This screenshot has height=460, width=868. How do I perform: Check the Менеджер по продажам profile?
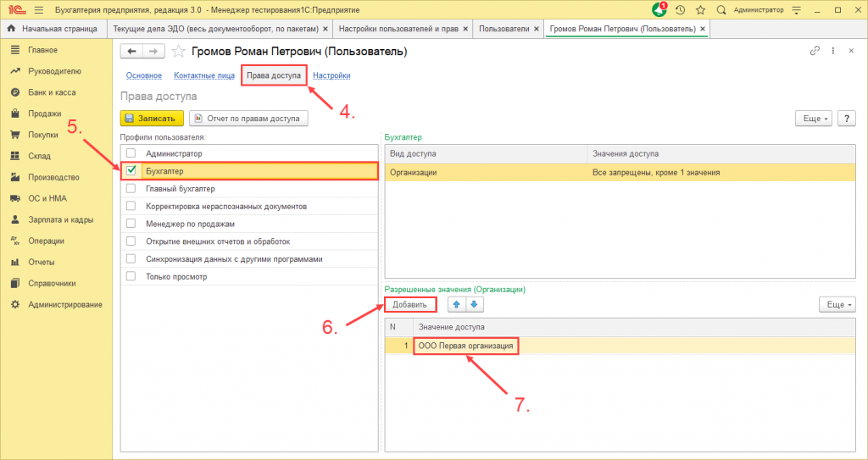[131, 224]
